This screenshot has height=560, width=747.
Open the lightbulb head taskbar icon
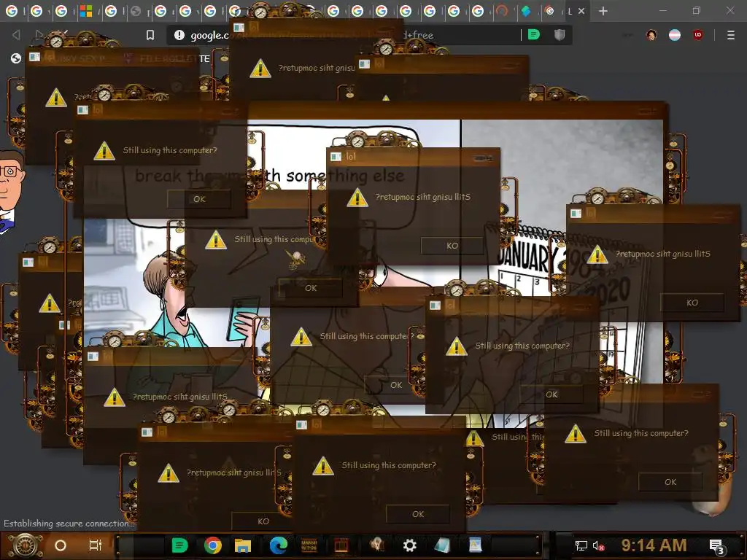377,545
